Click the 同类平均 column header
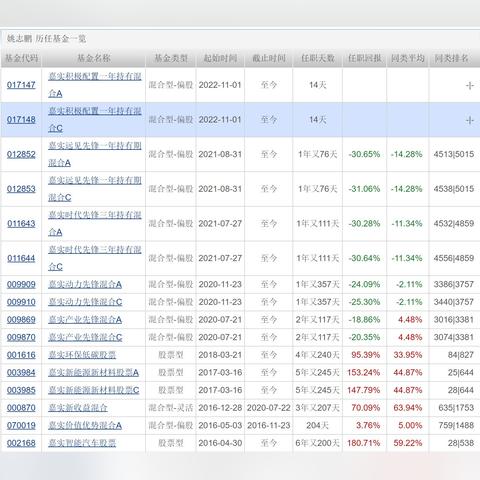This screenshot has height=480, width=480. 408,58
